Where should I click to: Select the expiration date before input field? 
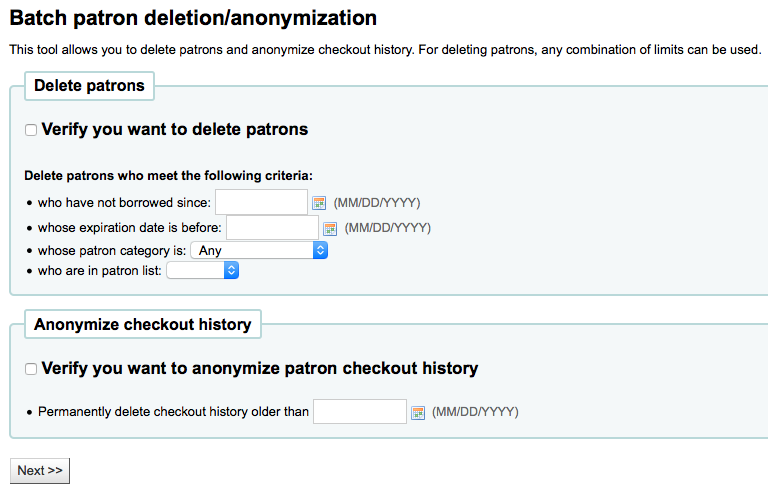pos(272,228)
